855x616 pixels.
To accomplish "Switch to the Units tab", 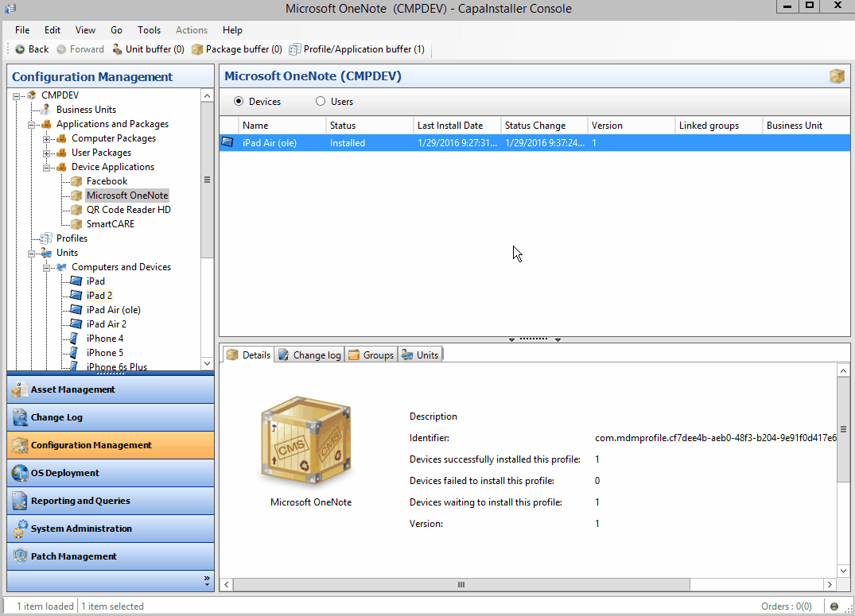I will pos(420,354).
